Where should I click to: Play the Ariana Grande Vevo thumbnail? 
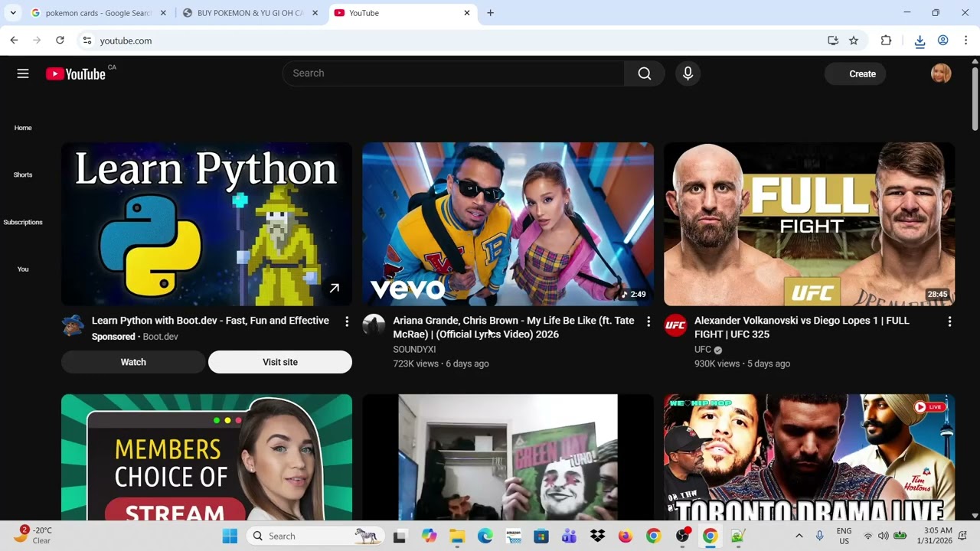coord(508,224)
